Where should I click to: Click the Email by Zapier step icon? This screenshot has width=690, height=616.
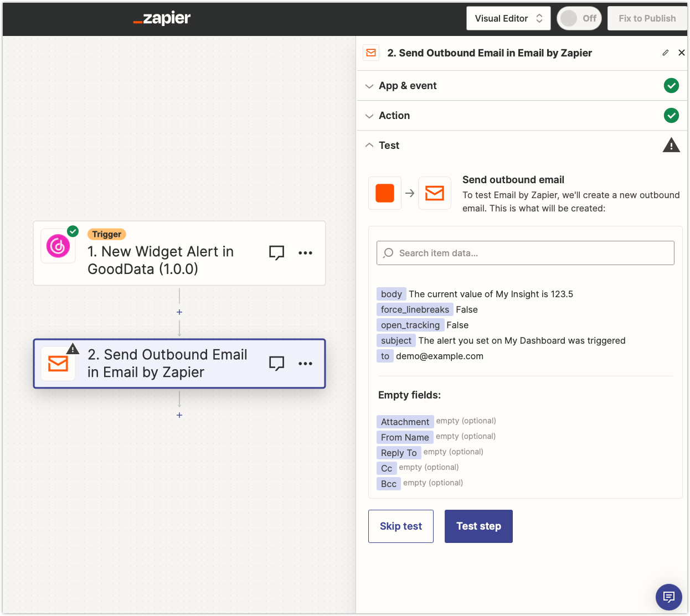pos(58,364)
